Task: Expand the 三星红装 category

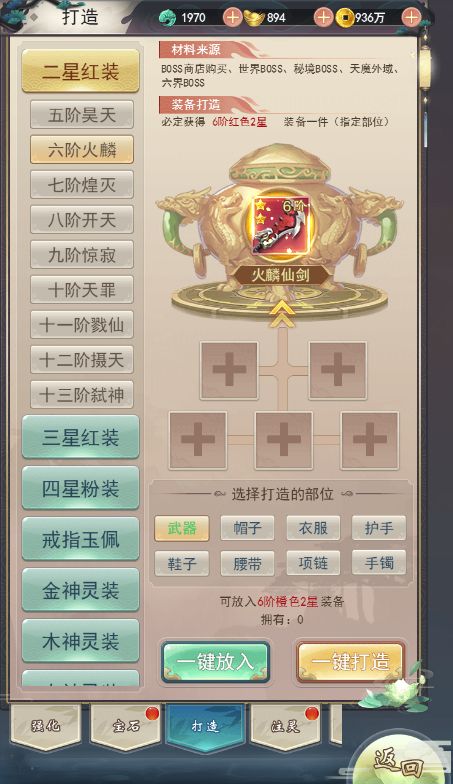Action: tap(80, 438)
